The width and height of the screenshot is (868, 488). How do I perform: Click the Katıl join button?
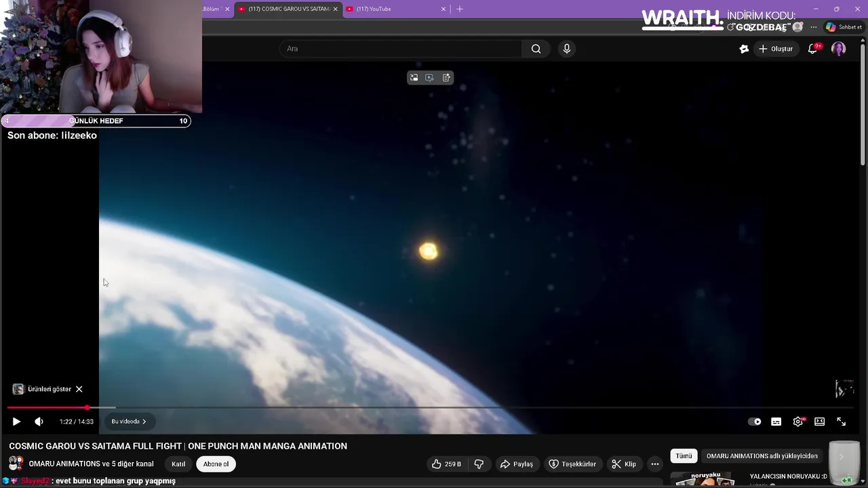178,464
